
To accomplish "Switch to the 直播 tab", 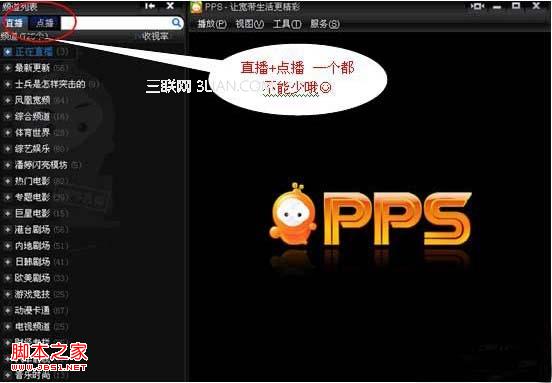I will 14,23.
